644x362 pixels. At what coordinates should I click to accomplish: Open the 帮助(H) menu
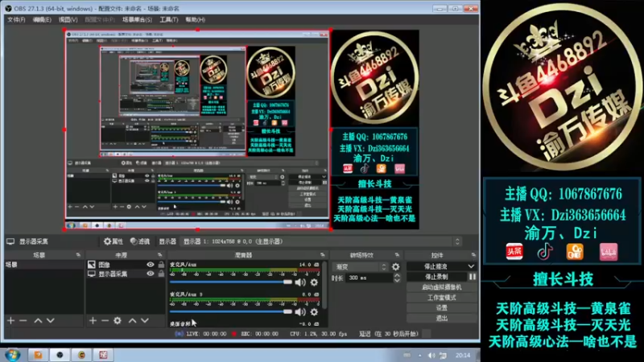pyautogui.click(x=195, y=19)
